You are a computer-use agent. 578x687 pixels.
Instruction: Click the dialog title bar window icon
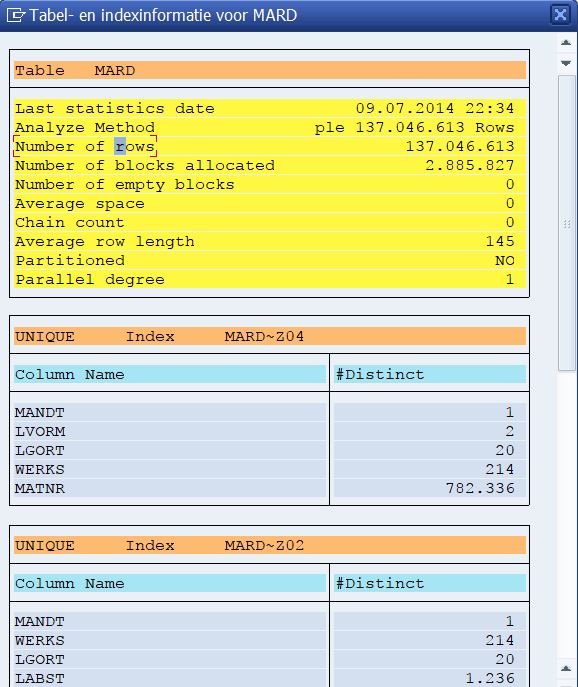pyautogui.click(x=16, y=15)
